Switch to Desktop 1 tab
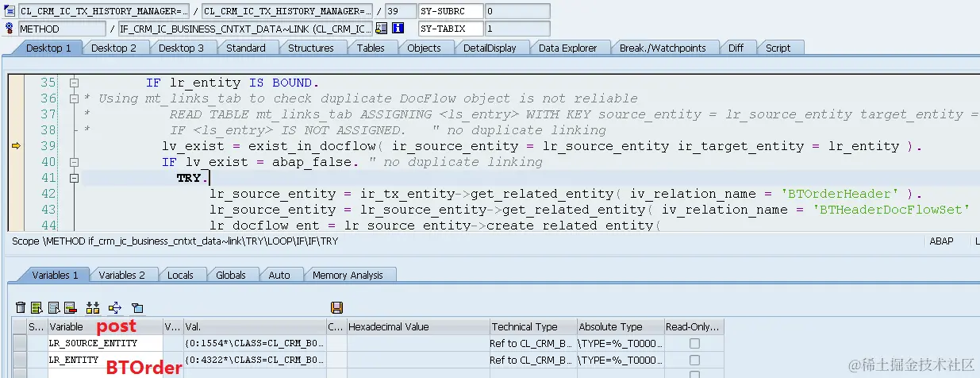The width and height of the screenshot is (980, 378). coord(48,48)
